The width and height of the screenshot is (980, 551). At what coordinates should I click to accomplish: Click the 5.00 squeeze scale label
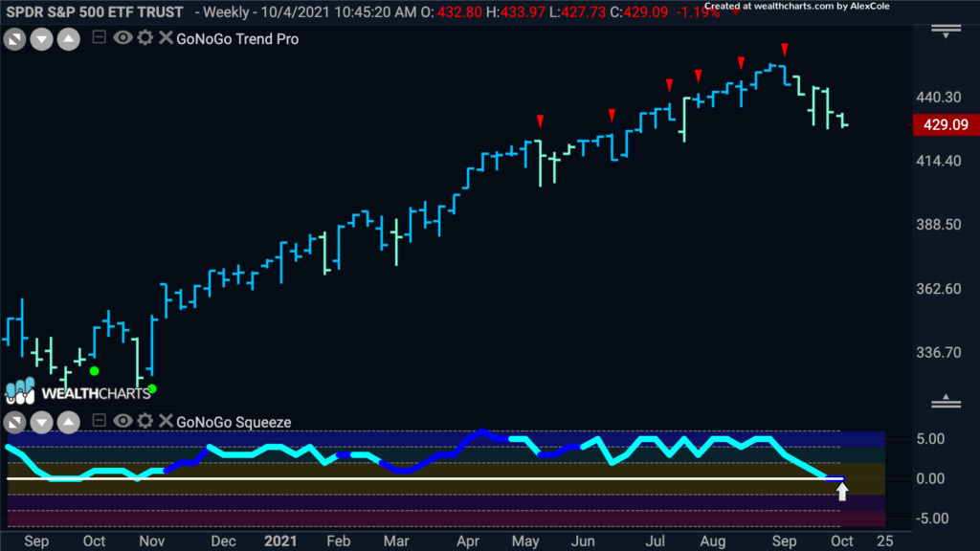point(930,439)
